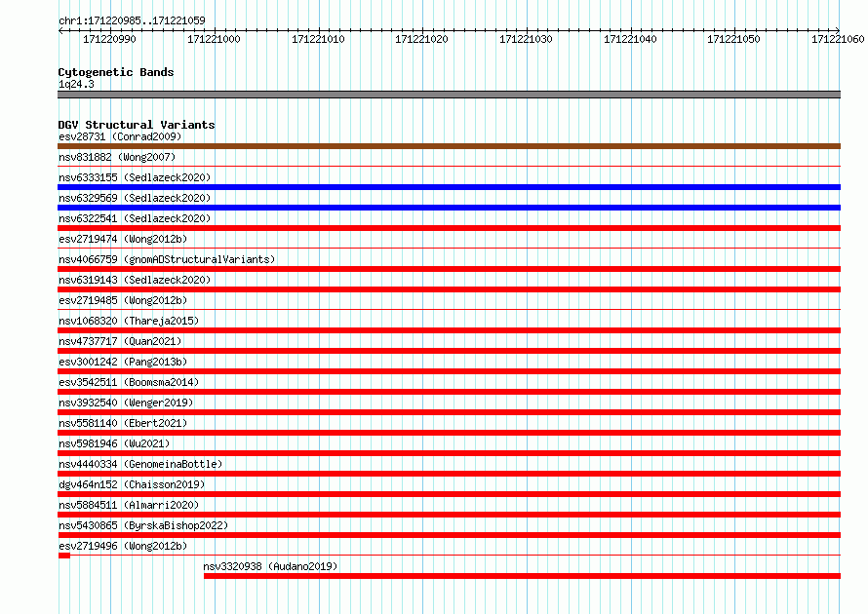Open esv3542511 (Boomsma2014) variant label
868x614 pixels.
pos(129,382)
